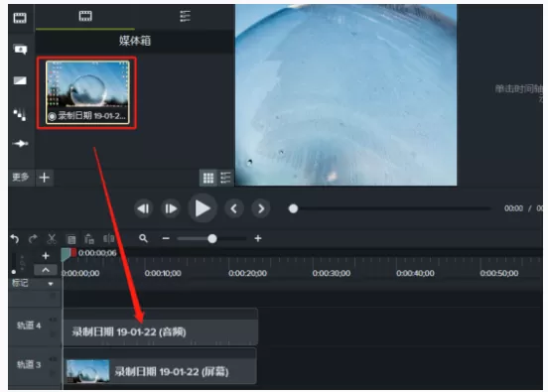Click the 0:00:30;00 mark on ruler
The height and width of the screenshot is (392, 548).
coord(332,273)
